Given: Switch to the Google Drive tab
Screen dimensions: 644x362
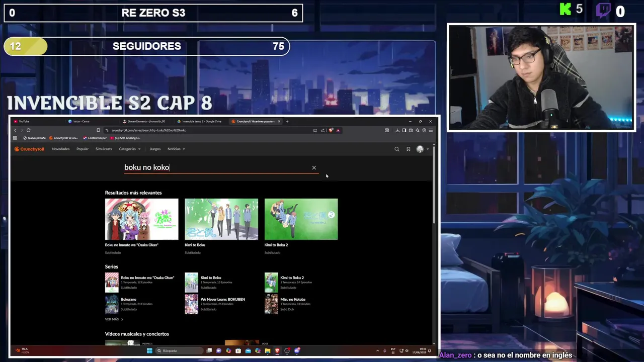Looking at the screenshot, I should (x=200, y=121).
